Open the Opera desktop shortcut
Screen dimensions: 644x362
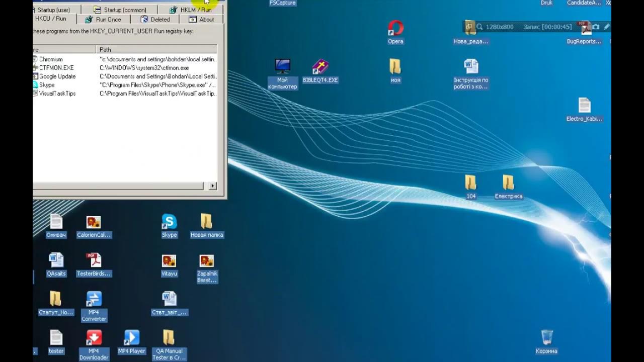click(395, 32)
